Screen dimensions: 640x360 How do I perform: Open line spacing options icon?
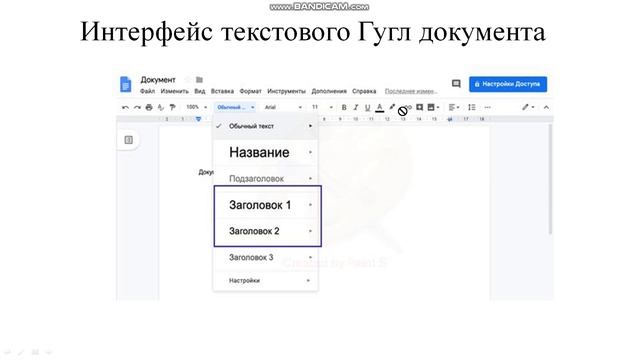[x=472, y=107]
